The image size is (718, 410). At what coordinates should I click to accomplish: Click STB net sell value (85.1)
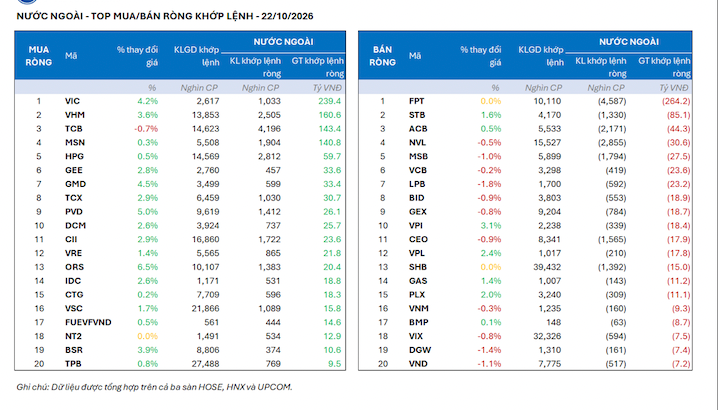[x=679, y=115]
